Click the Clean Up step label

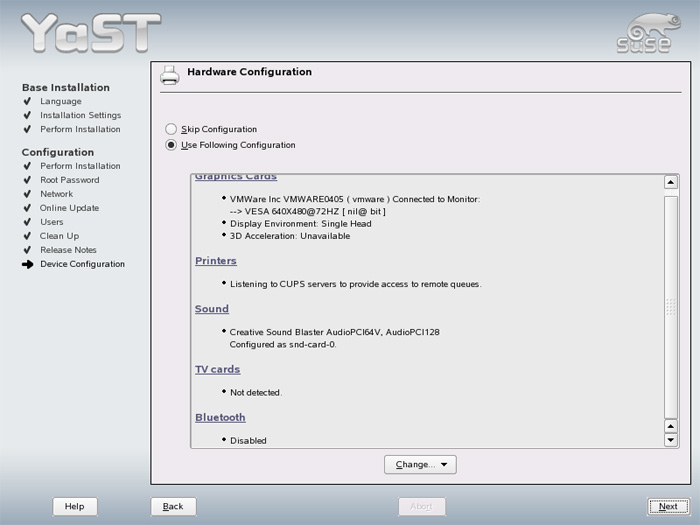tap(59, 236)
